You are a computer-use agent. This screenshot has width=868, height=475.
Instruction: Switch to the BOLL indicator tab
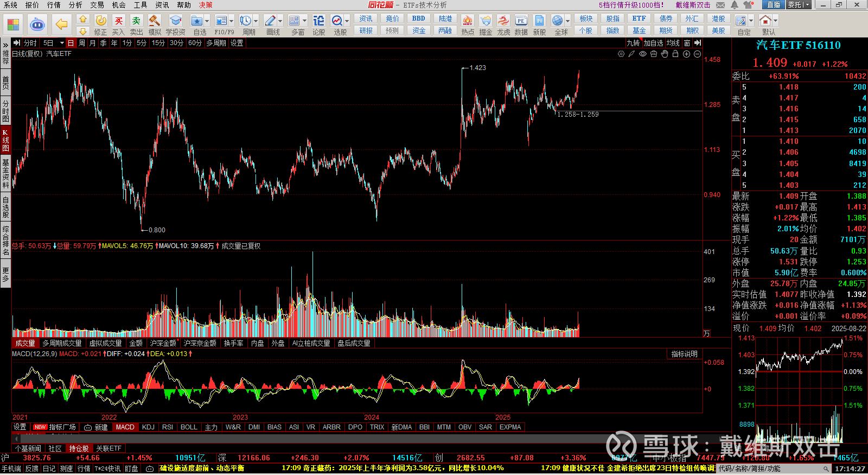click(x=189, y=427)
